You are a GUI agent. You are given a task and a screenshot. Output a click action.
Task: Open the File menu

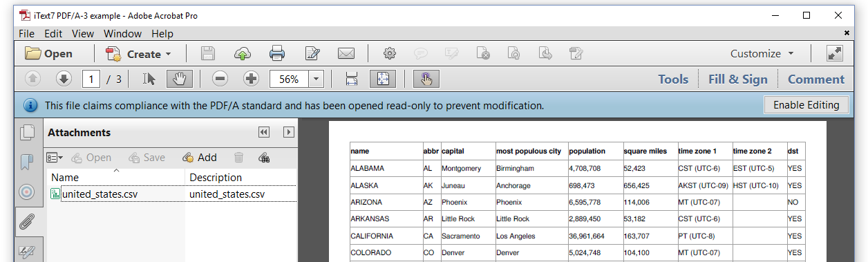26,33
